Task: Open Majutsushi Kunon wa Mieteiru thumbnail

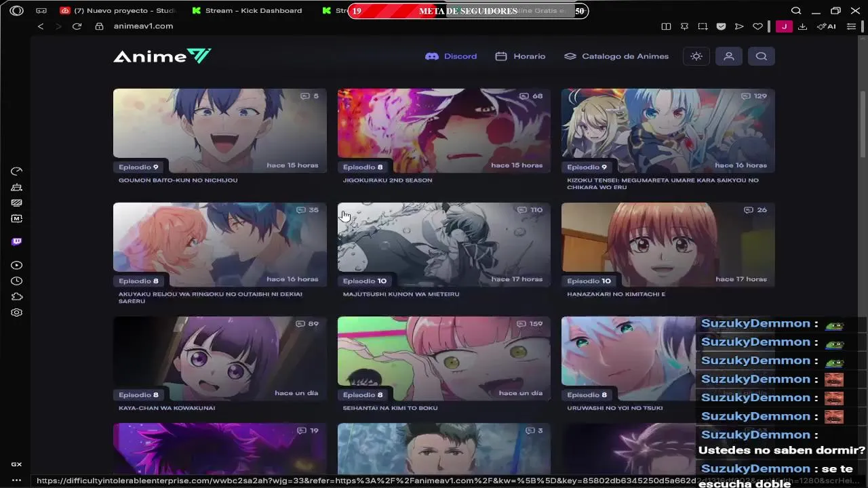Action: pos(444,245)
